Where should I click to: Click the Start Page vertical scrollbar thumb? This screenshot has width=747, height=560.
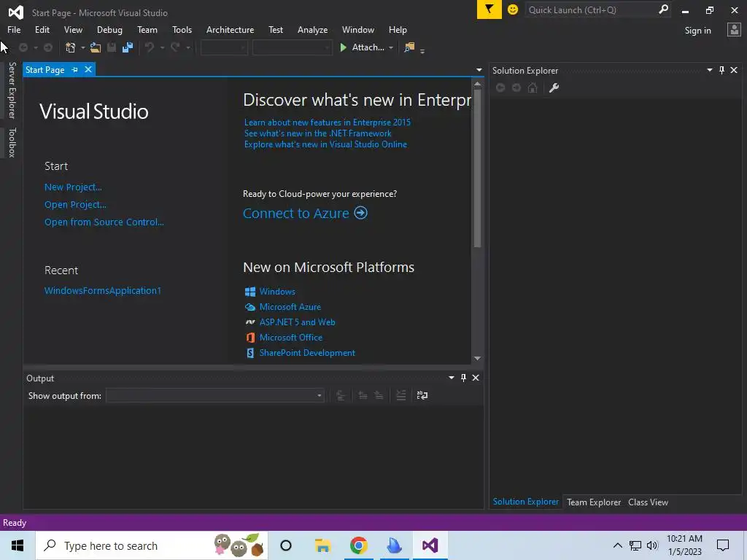pos(477,168)
